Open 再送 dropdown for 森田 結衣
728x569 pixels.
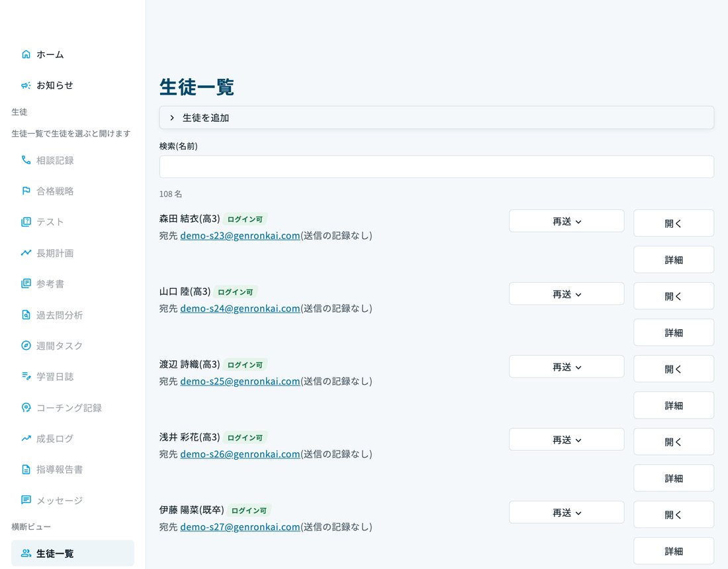coord(567,221)
